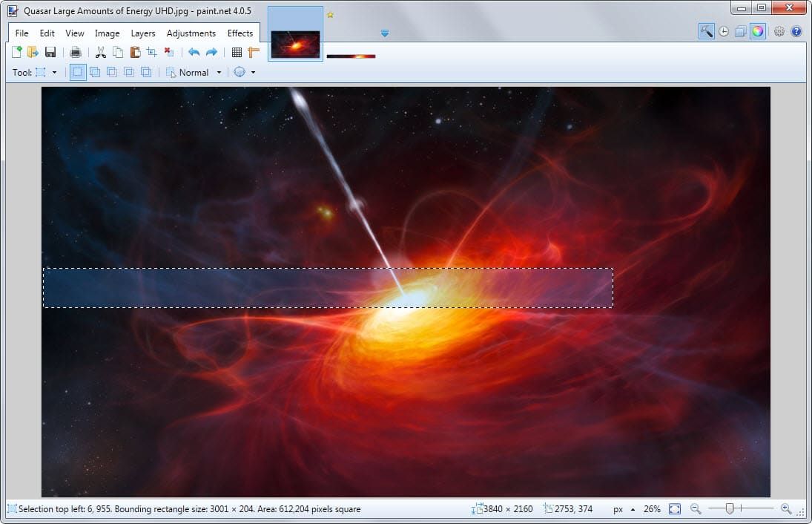
Task: Choose Invert (xor) selection mode
Action: click(x=146, y=72)
